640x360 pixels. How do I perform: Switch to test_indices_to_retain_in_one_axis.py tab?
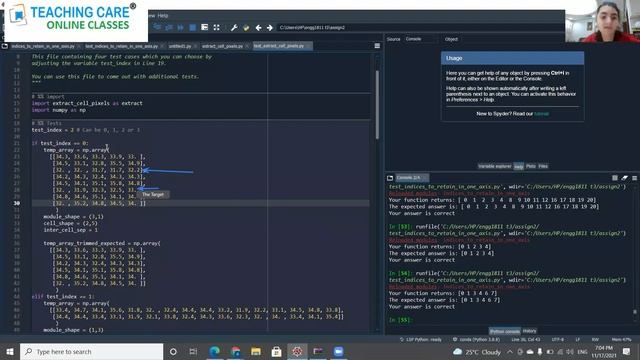pyautogui.click(x=121, y=46)
